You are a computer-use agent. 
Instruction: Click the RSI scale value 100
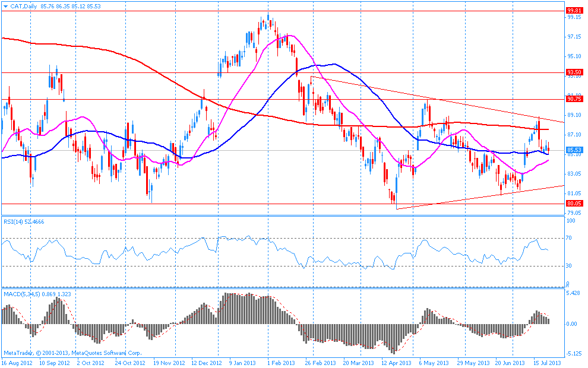(571, 221)
